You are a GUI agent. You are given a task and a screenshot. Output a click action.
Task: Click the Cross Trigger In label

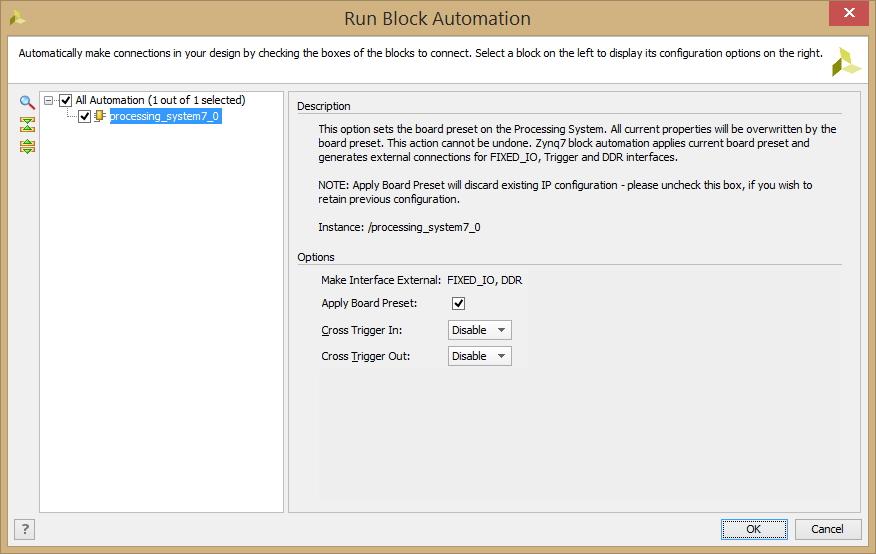[x=361, y=330]
